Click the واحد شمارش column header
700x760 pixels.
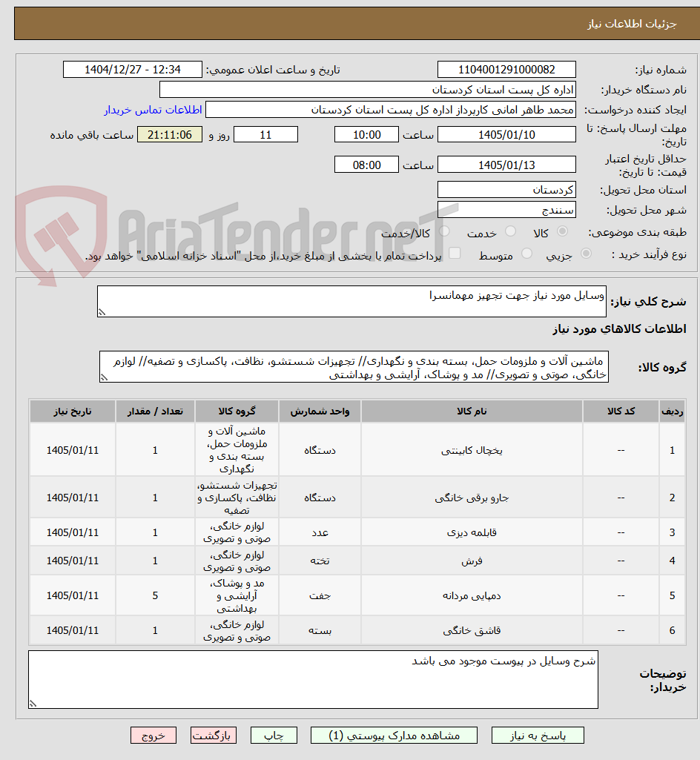click(320, 411)
